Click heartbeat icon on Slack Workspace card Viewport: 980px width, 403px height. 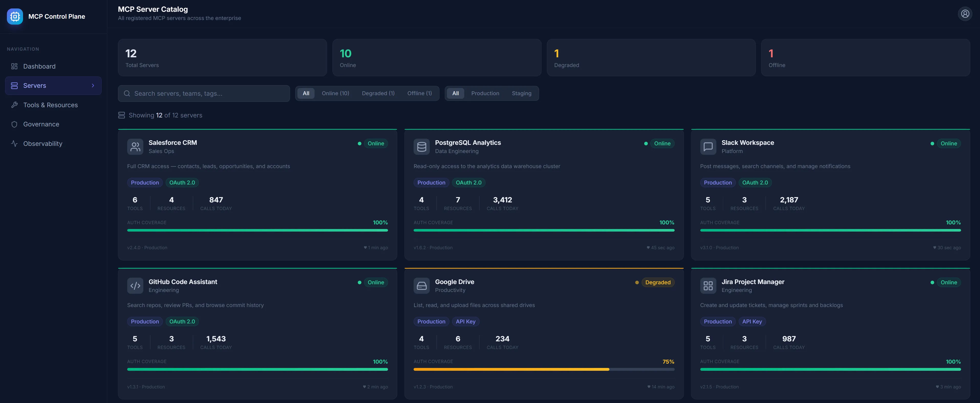935,247
